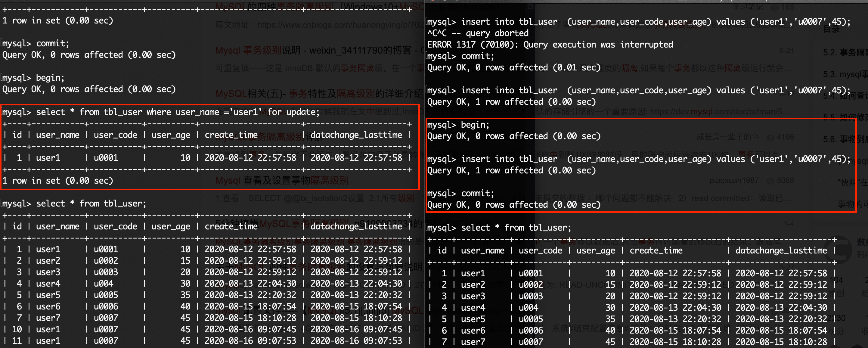868x348 pixels.
Task: Click 'u0005' cell in the right terminal table
Action: (x=531, y=319)
